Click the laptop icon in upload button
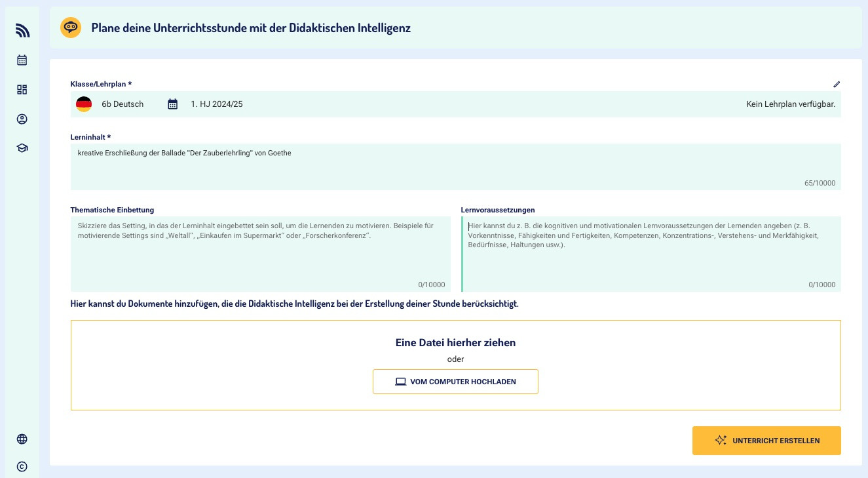 pyautogui.click(x=401, y=382)
